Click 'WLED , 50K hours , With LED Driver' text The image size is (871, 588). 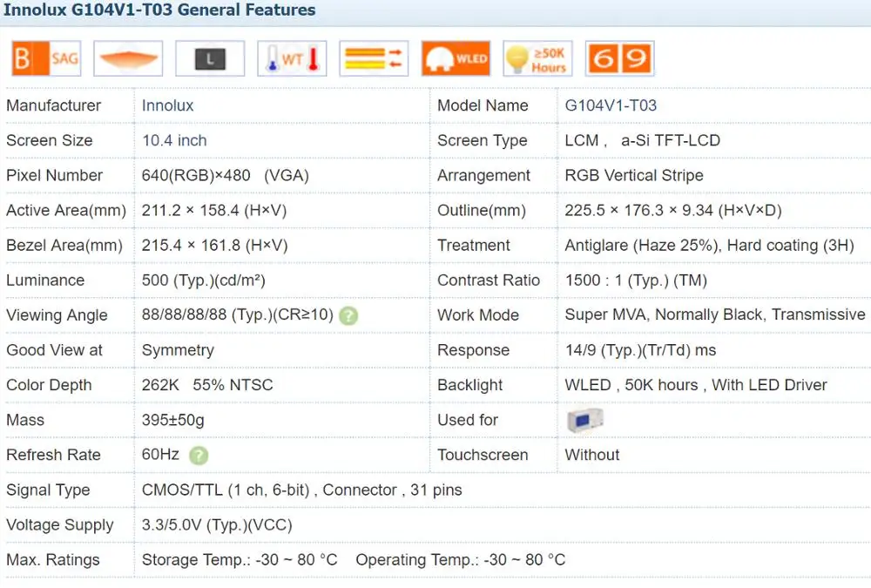click(696, 385)
